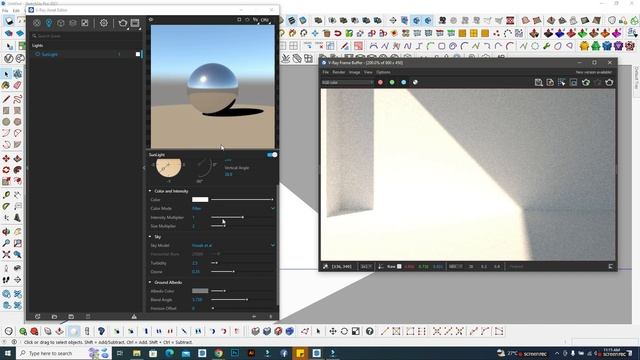
Task: Open the Geometry category in Asset Editor
Action: (61, 23)
